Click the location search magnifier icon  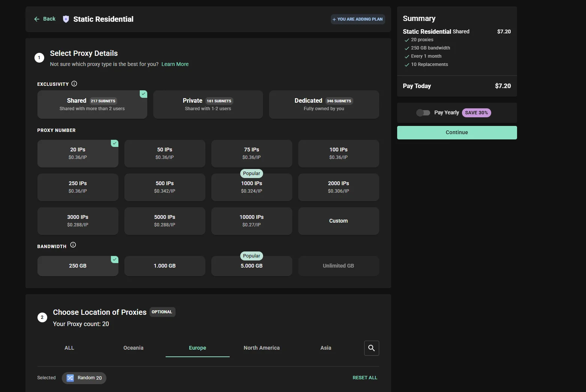(371, 348)
